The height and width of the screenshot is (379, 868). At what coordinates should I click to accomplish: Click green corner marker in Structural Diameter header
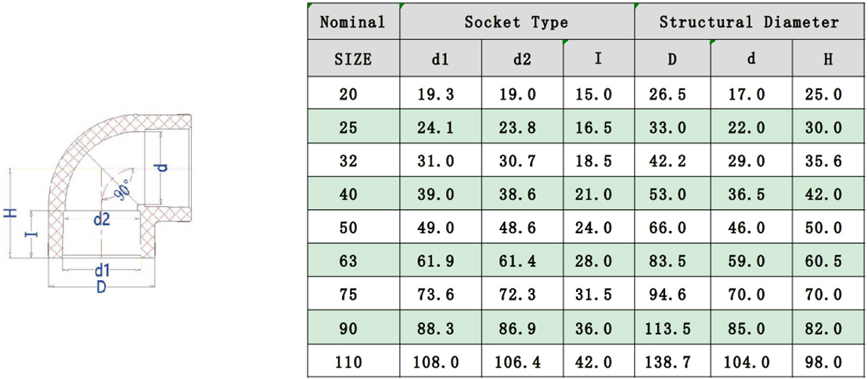(637, 5)
